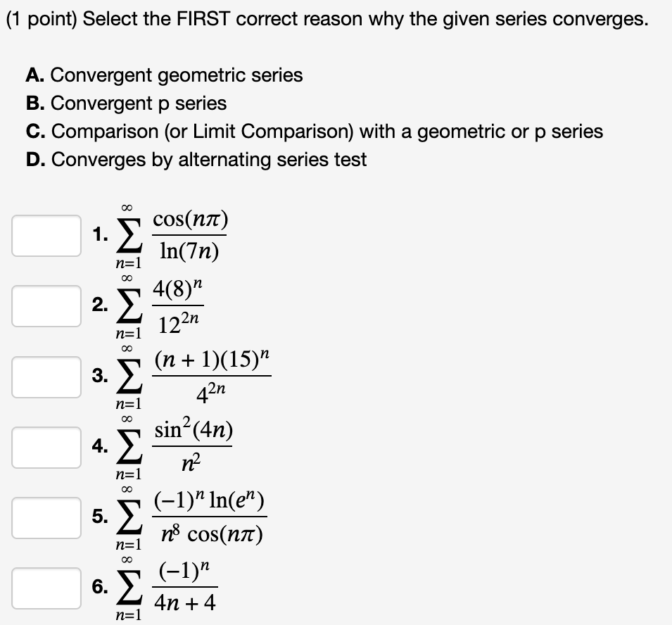Click the cos(nπ)/ln(7n) series expression
672x625 pixels.
[190, 233]
